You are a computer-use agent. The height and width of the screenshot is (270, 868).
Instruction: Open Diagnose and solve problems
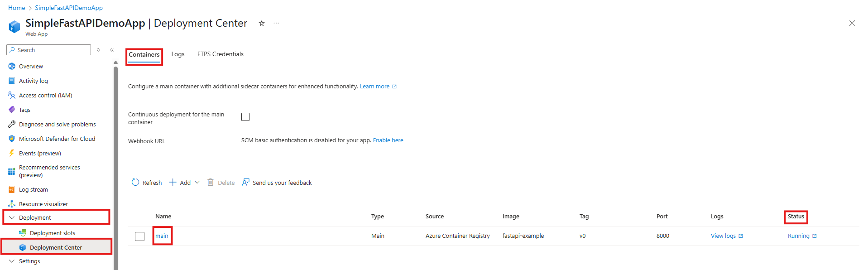coord(57,125)
